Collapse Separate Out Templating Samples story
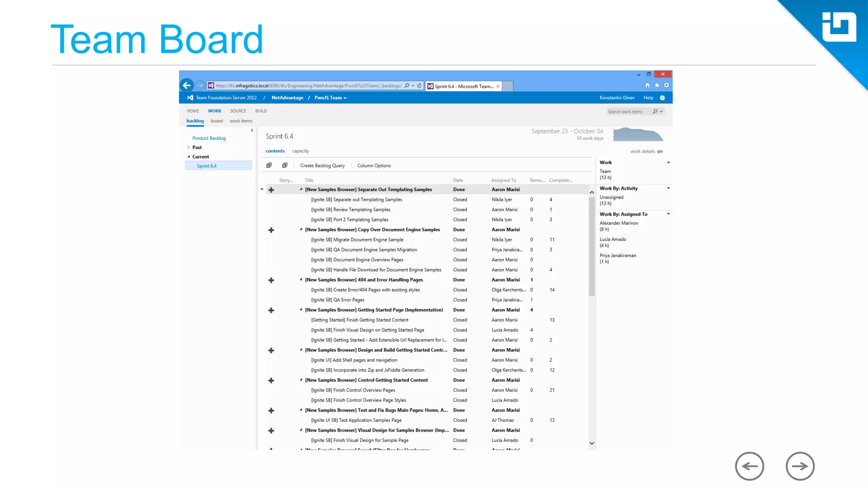868x488 pixels. coord(301,189)
